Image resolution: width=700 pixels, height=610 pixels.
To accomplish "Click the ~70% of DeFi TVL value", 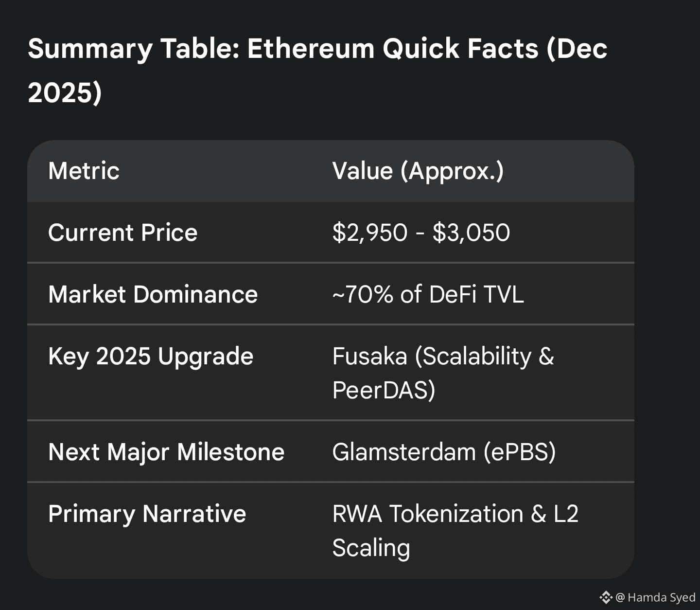I will pos(428,294).
